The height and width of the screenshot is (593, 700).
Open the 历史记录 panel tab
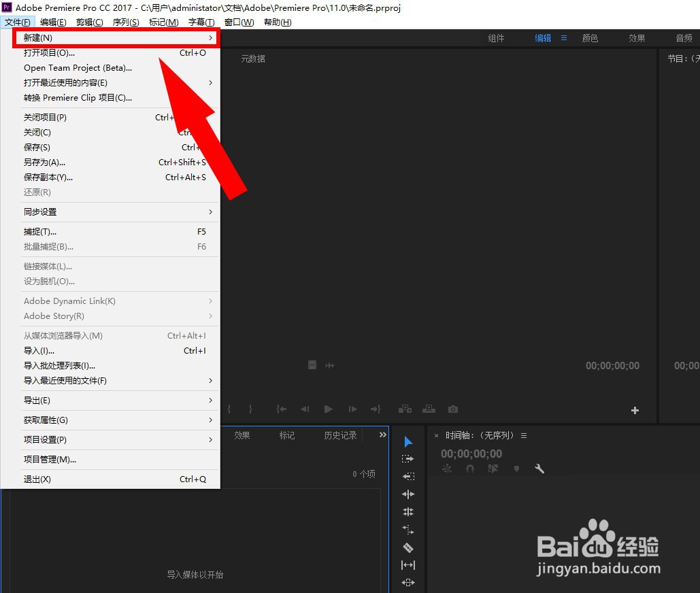(x=340, y=435)
